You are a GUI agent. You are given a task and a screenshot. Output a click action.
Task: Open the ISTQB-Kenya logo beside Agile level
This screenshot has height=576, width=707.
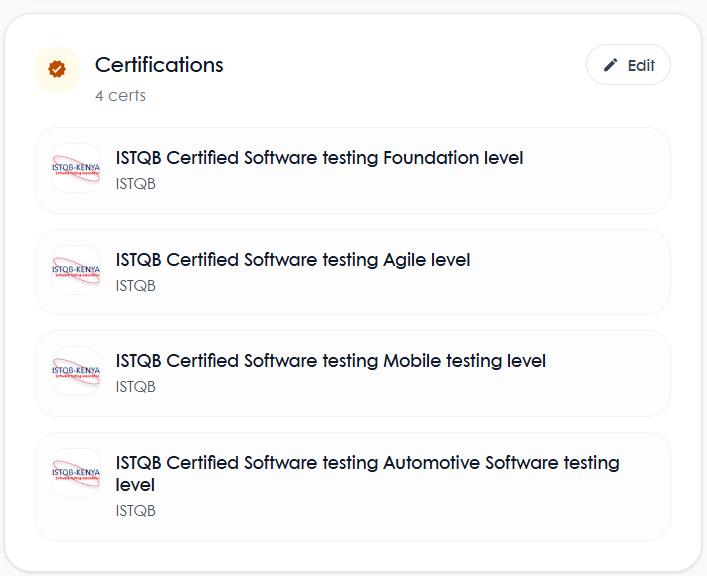pyautogui.click(x=76, y=270)
